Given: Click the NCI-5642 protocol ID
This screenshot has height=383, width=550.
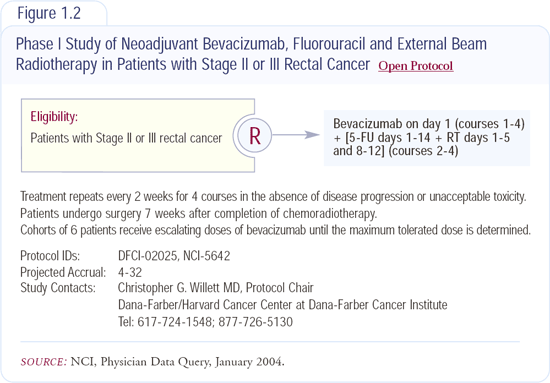Looking at the screenshot, I should (x=207, y=256).
